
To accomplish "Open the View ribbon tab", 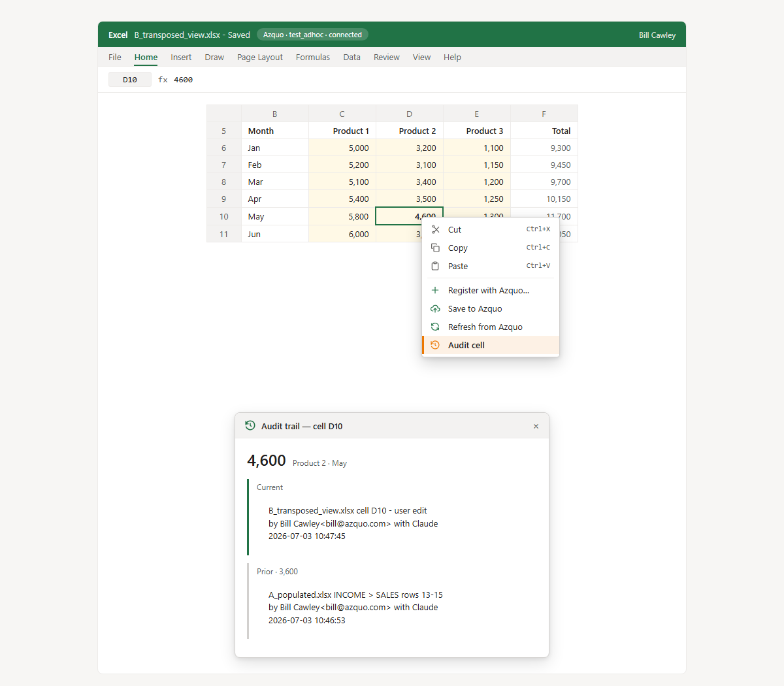I will 421,57.
